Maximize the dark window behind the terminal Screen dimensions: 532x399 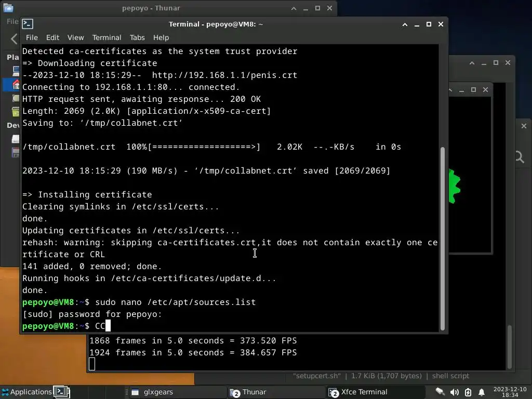tap(496, 63)
